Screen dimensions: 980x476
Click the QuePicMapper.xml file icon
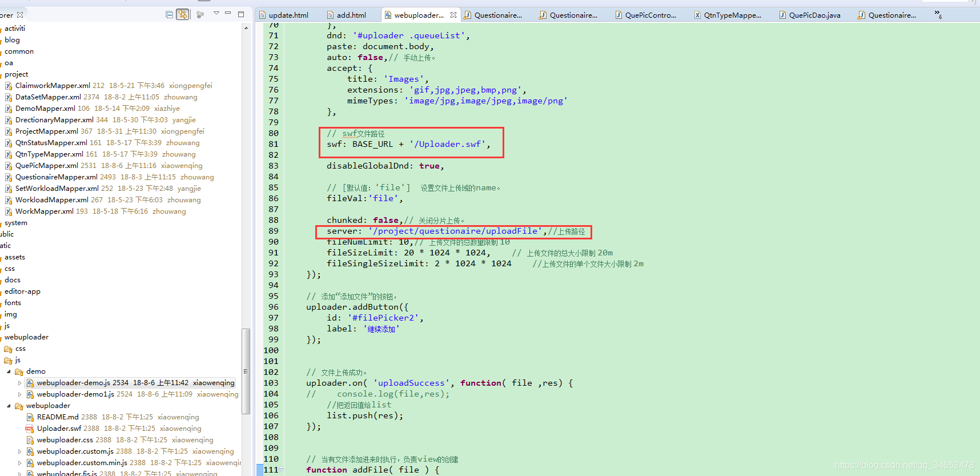[x=9, y=166]
